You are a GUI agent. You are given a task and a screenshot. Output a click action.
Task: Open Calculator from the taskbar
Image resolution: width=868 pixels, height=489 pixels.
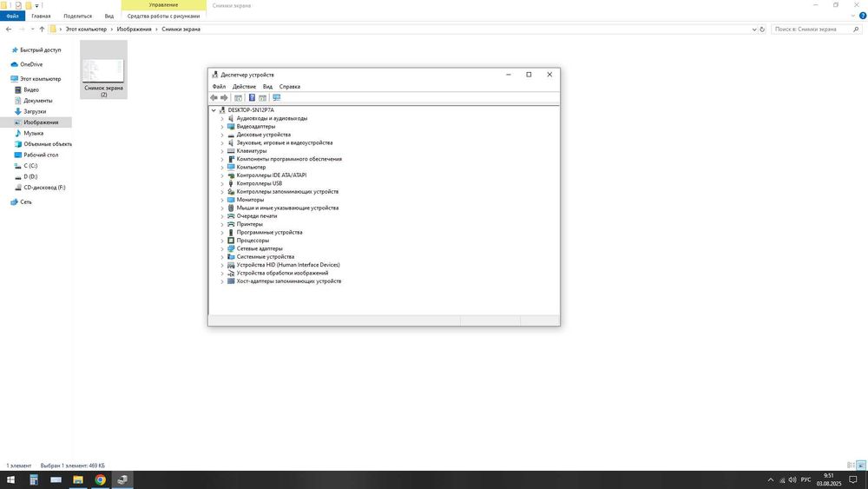[x=34, y=480]
